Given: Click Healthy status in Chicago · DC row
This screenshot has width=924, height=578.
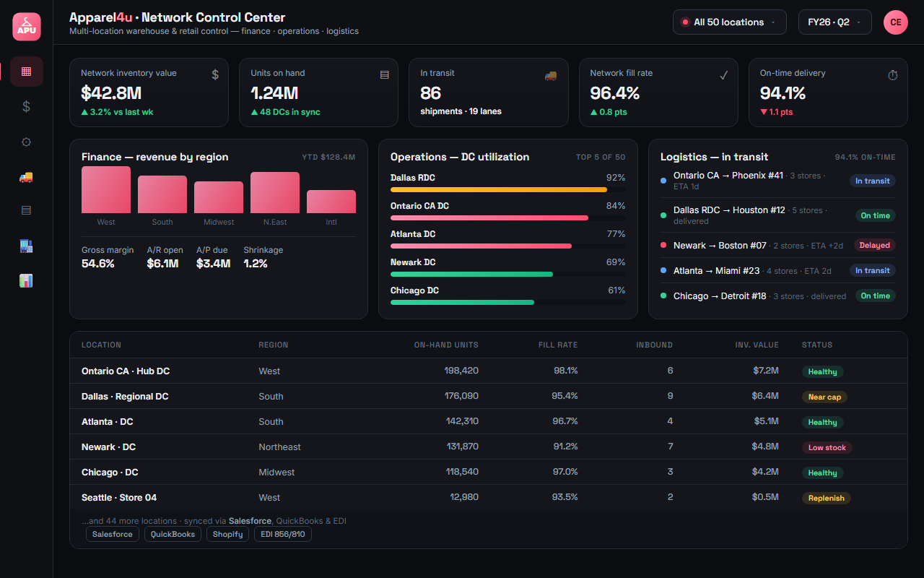Looking at the screenshot, I should pos(823,473).
